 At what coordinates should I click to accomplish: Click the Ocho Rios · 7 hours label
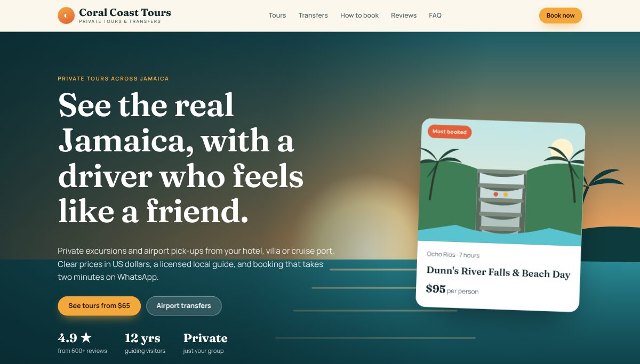(453, 255)
